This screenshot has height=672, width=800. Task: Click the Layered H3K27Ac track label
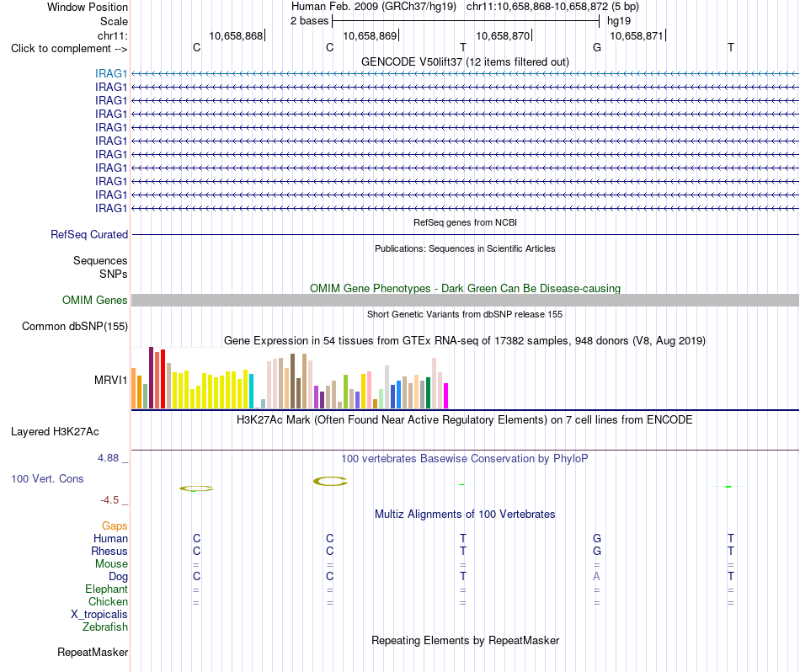[55, 432]
